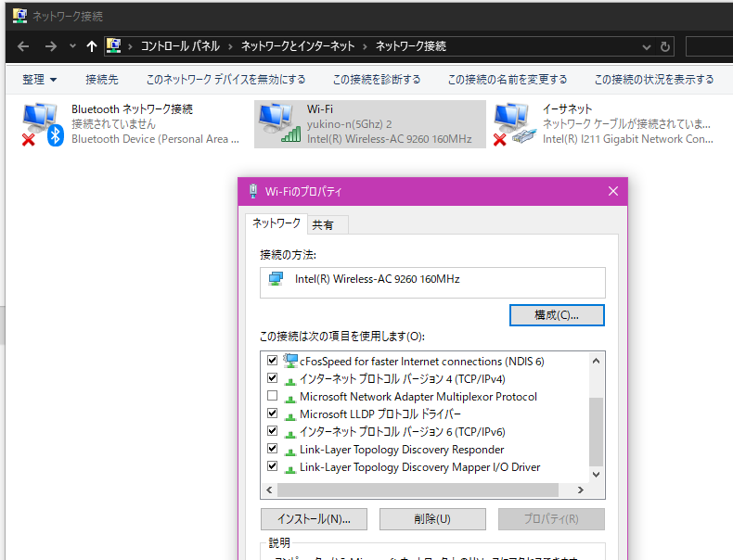Image resolution: width=733 pixels, height=560 pixels.
Task: Click list scroll right arrow
Action: [581, 490]
